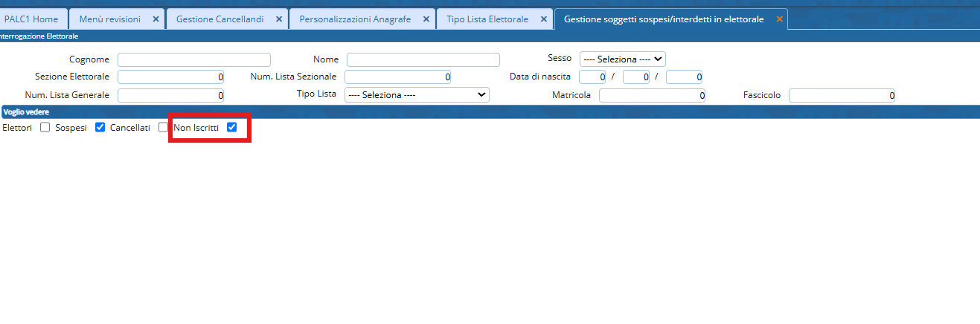The width and height of the screenshot is (980, 324).
Task: Close the Gestione soggetti sospesi/interdetti tab
Action: coord(779,19)
